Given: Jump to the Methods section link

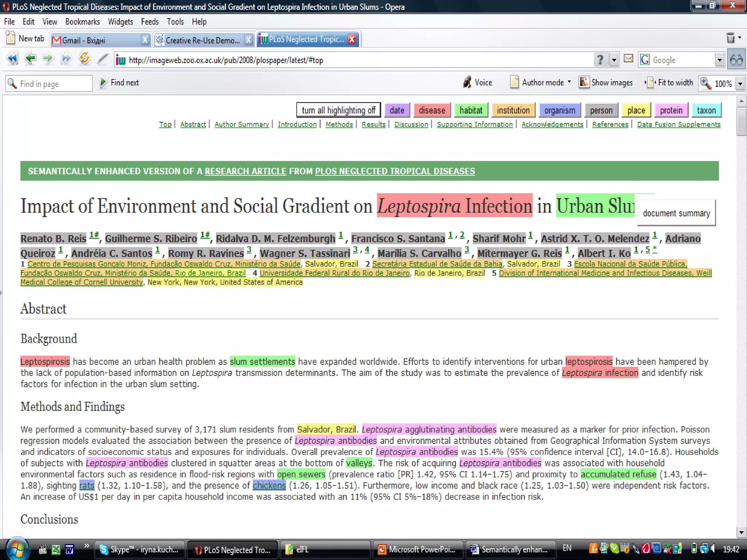Looking at the screenshot, I should click(x=339, y=124).
